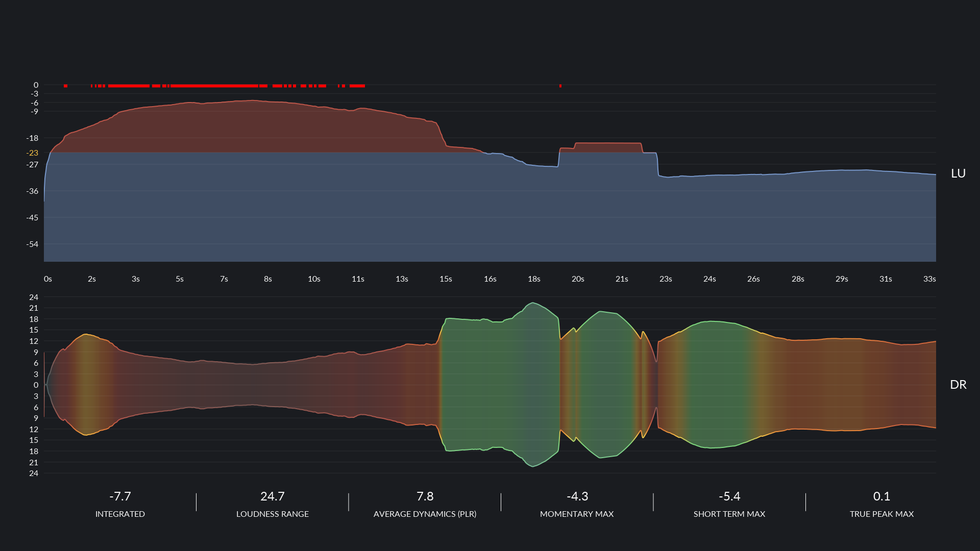Click the 10s time axis label

click(314, 279)
